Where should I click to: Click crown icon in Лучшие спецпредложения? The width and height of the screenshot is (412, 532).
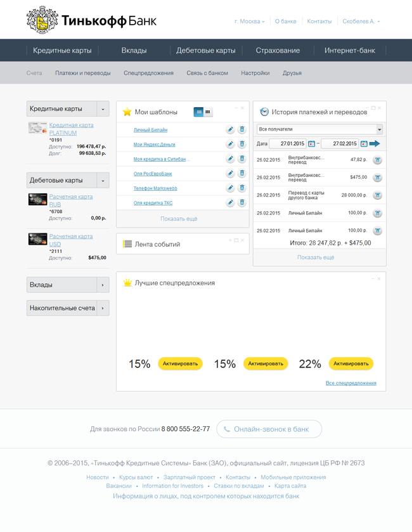click(x=127, y=283)
